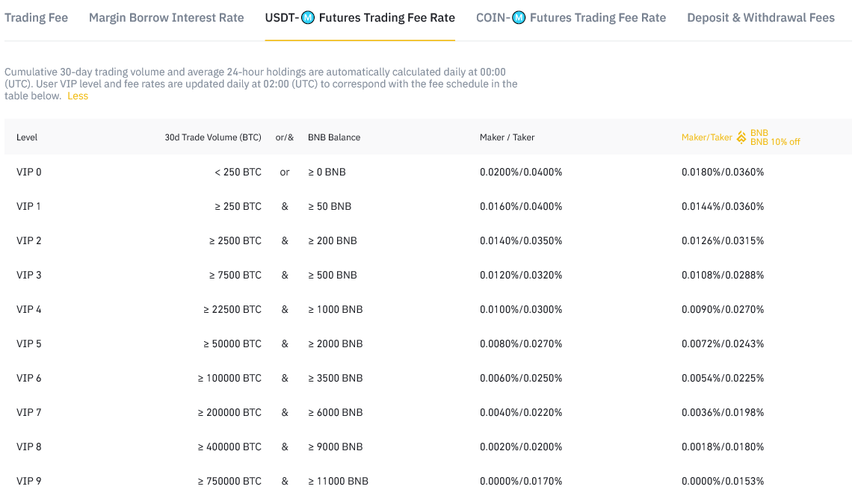The image size is (861, 504).
Task: View the "Deposit & Withdrawal Fees" tab
Action: [x=761, y=17]
